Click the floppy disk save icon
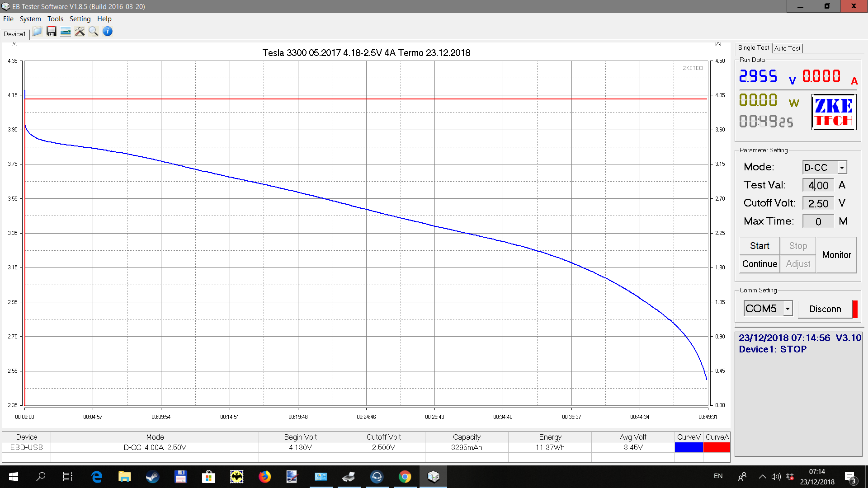 [52, 32]
